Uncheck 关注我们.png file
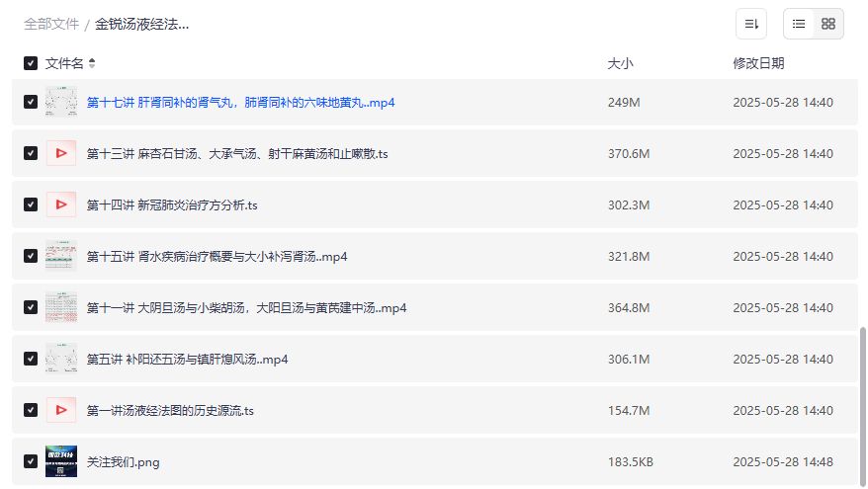 pyautogui.click(x=31, y=462)
